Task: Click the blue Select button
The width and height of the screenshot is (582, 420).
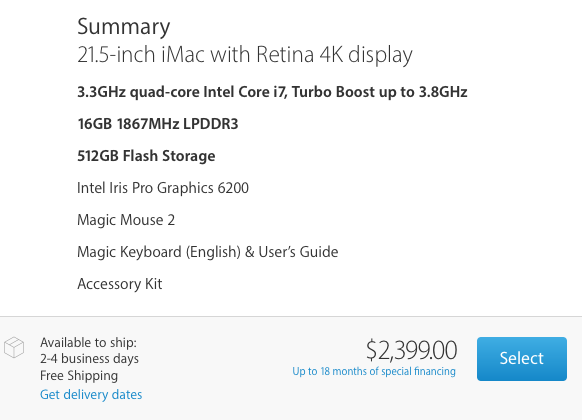Action: pos(521,359)
